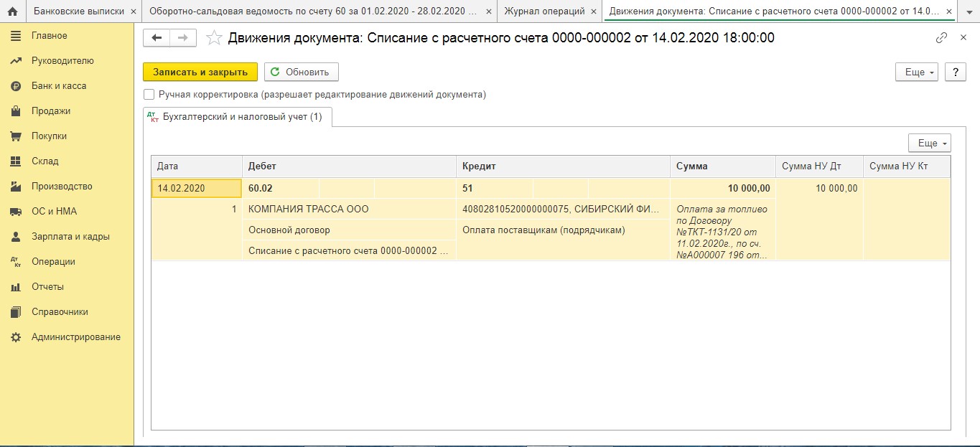
Task: Open the top Еще dropdown beside help button
Action: coord(917,72)
